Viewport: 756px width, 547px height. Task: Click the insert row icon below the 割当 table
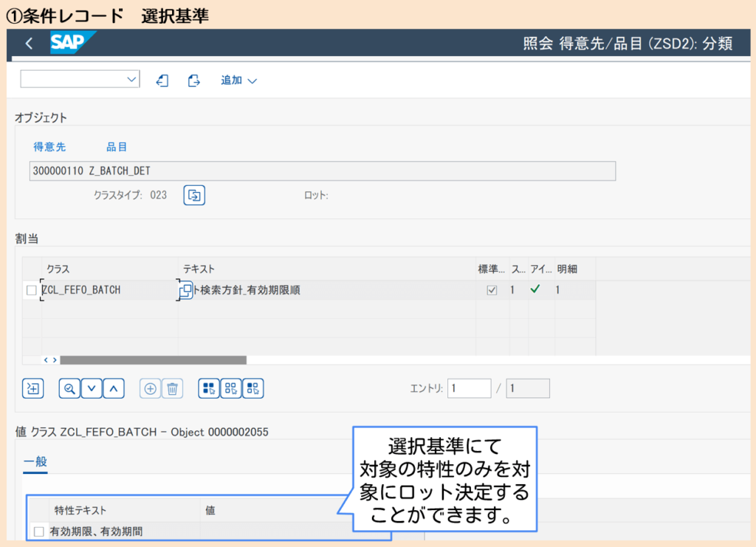(32, 388)
